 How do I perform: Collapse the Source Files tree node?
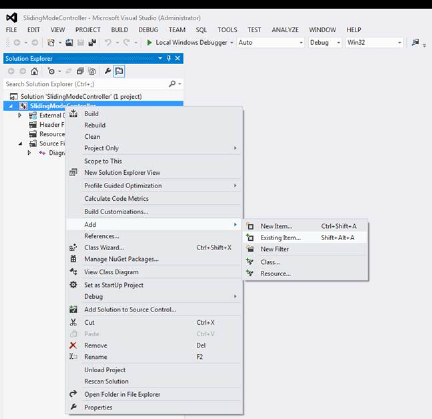pos(20,144)
